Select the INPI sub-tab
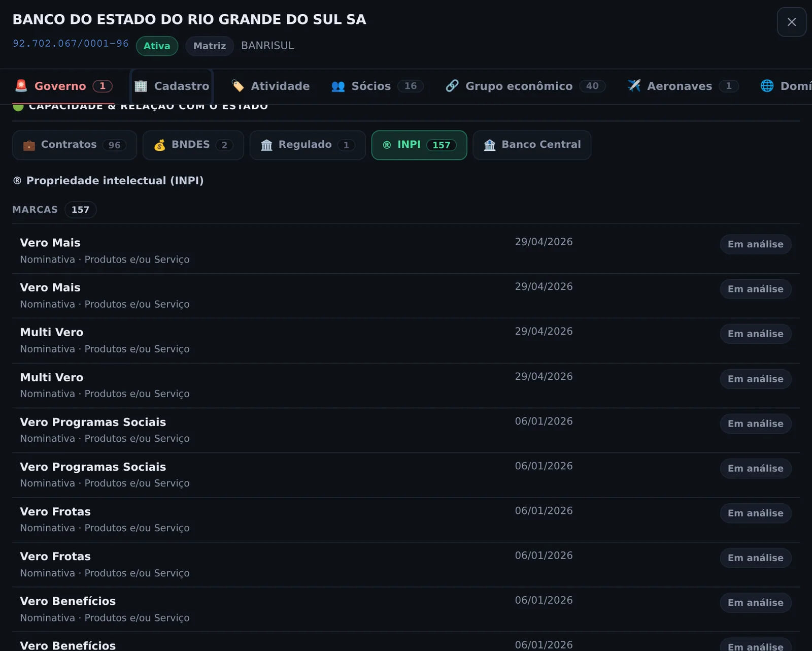The width and height of the screenshot is (812, 651). click(x=419, y=145)
